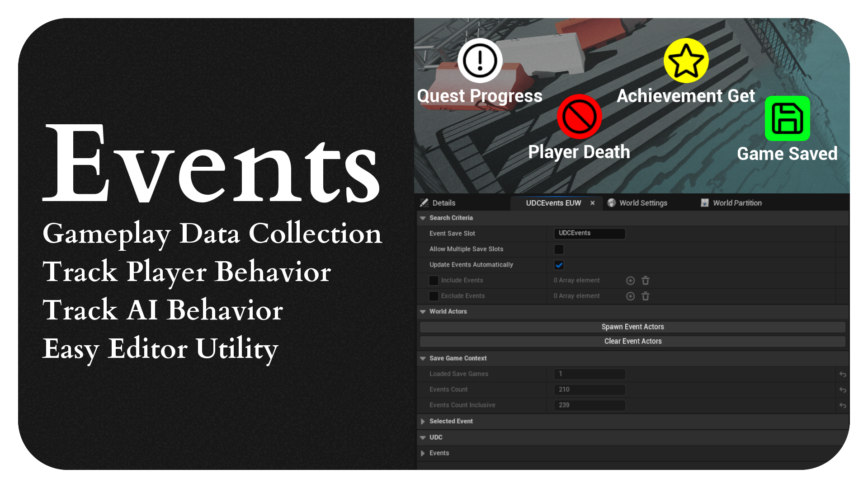Click the Achievement Get star icon
The height and width of the screenshot is (488, 868).
[x=686, y=61]
